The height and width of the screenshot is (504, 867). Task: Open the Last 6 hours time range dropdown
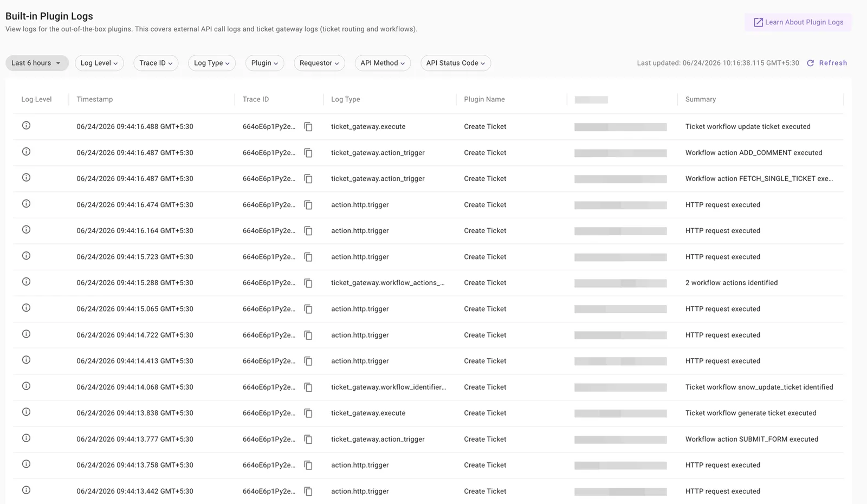(37, 63)
